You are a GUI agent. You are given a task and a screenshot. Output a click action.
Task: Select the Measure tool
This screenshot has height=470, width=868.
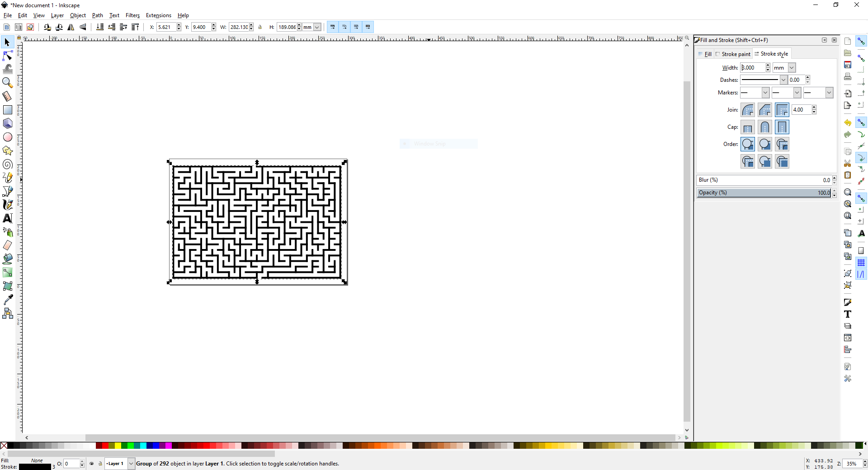8,96
